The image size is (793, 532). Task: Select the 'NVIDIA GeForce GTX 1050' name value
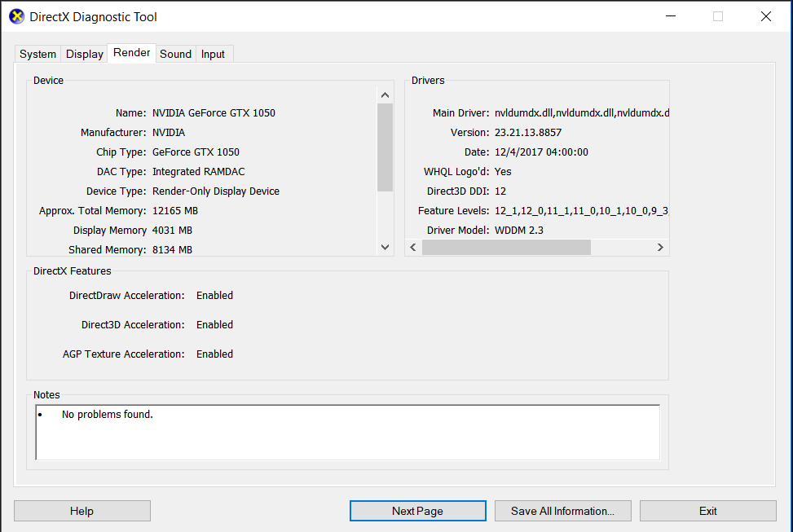click(214, 112)
